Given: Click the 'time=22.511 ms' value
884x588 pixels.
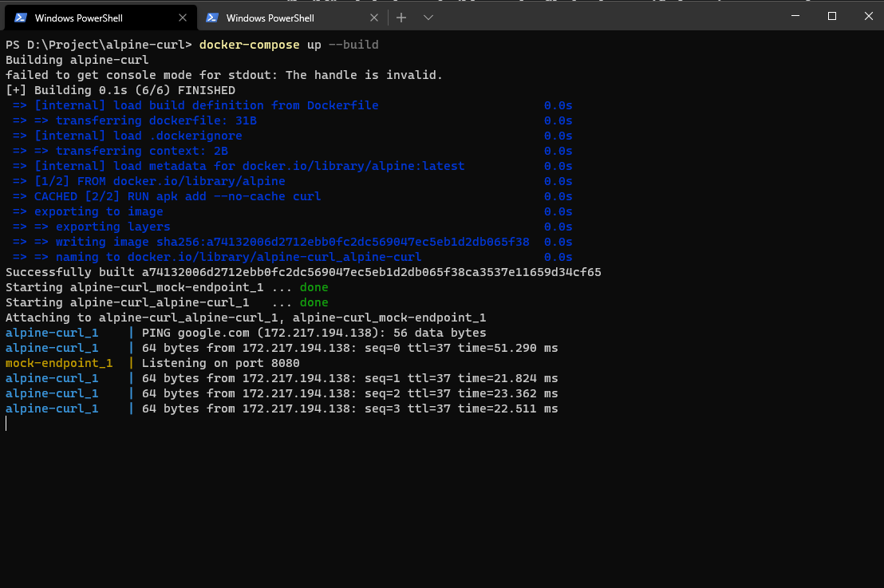Looking at the screenshot, I should click(x=508, y=409).
